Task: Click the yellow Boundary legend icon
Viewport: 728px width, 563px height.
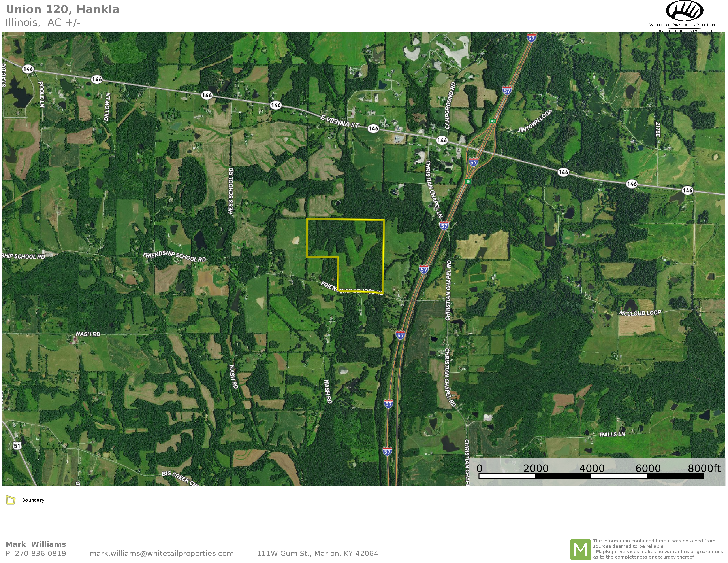Action: [x=11, y=500]
